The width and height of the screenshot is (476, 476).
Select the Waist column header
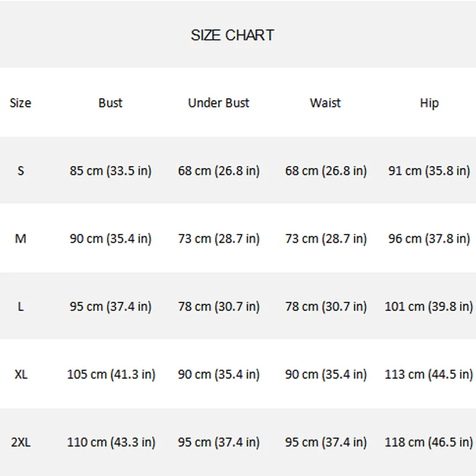(x=325, y=103)
